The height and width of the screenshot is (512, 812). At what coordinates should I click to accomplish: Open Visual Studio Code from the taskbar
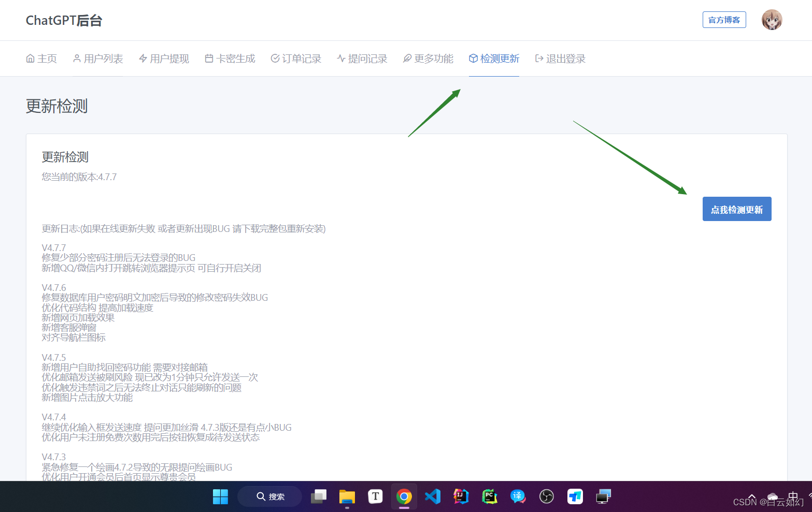click(x=433, y=496)
